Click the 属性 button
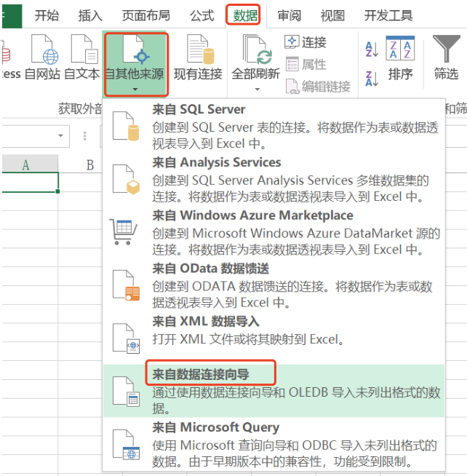Viewport: 467px width, 476px height. (x=306, y=64)
